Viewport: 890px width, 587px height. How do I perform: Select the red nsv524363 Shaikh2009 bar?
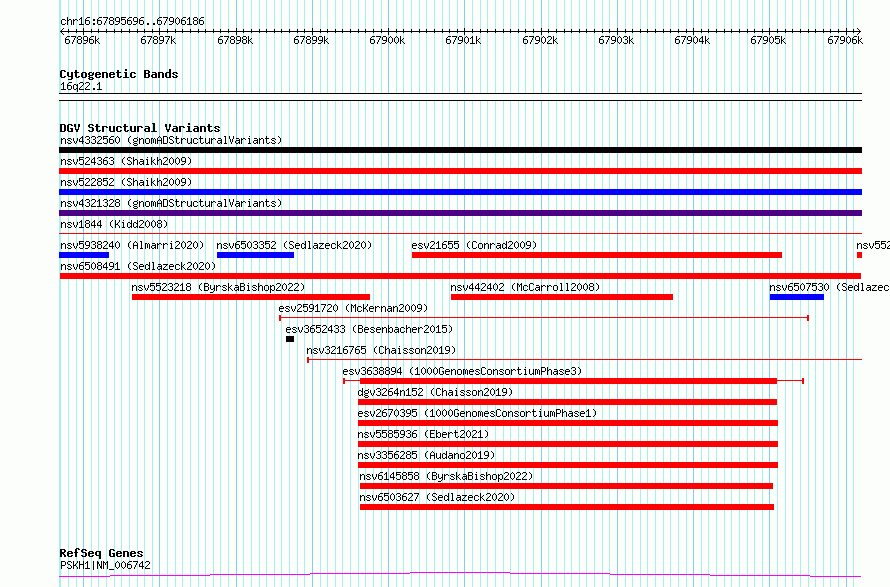point(460,171)
